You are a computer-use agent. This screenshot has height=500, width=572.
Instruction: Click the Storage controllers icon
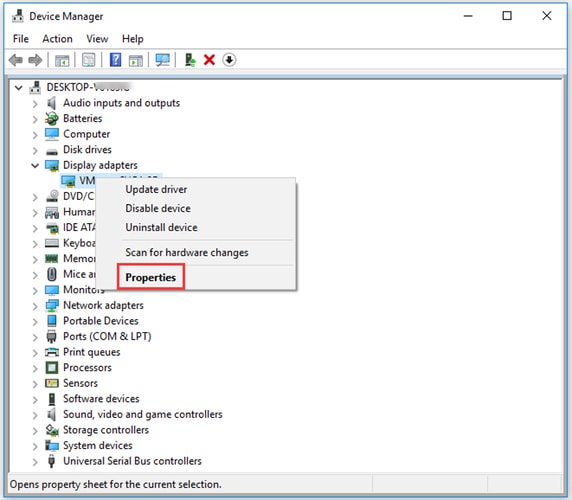pyautogui.click(x=52, y=430)
